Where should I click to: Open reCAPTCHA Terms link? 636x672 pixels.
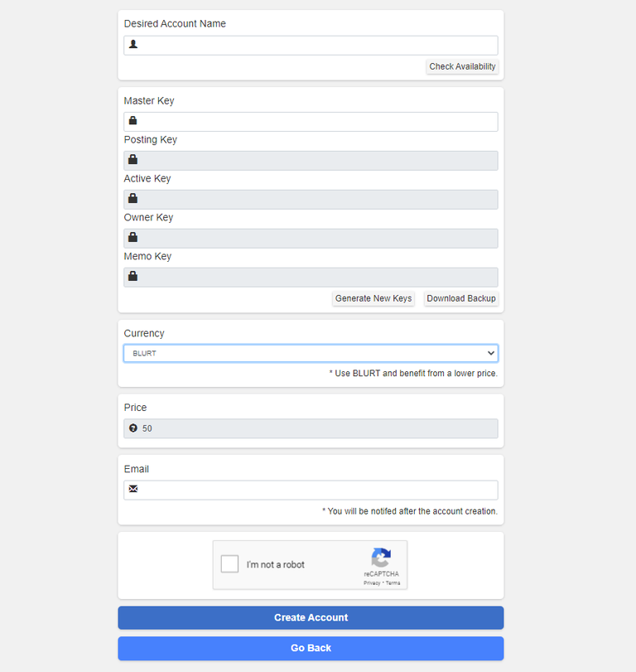[393, 583]
